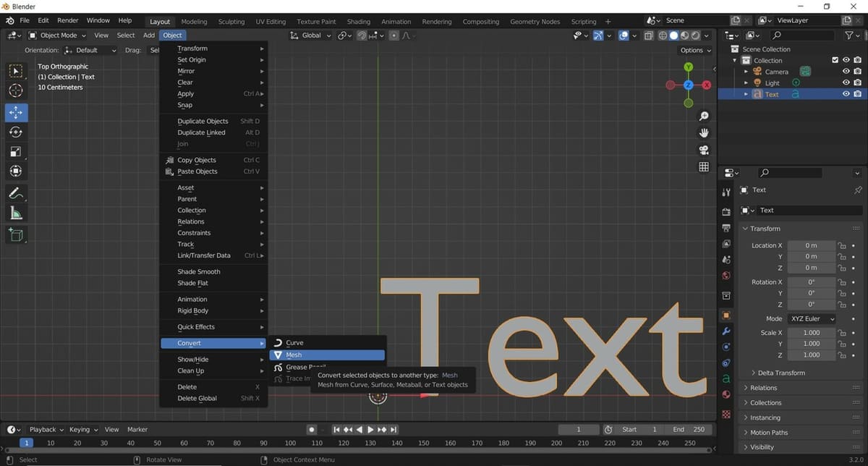Click the outliner filter funnel icon
868x466 pixels.
pyautogui.click(x=849, y=35)
